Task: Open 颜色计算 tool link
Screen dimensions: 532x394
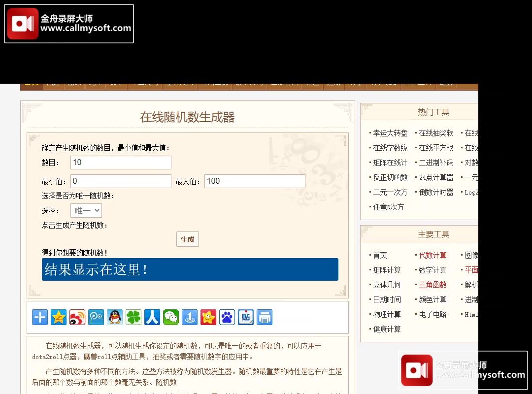Action: coord(432,299)
